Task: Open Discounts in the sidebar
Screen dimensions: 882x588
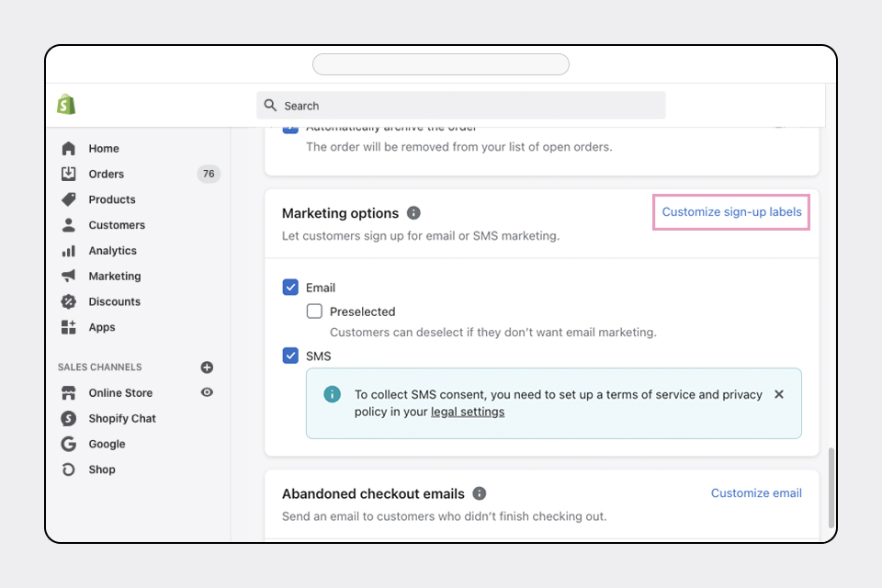Action: (114, 301)
